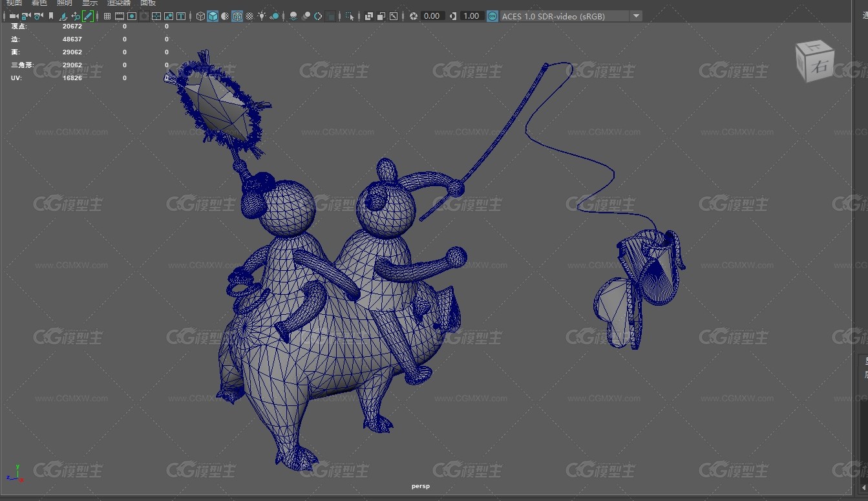Click the camera Bookmarks icon
This screenshot has height=501, width=868.
pos(51,16)
